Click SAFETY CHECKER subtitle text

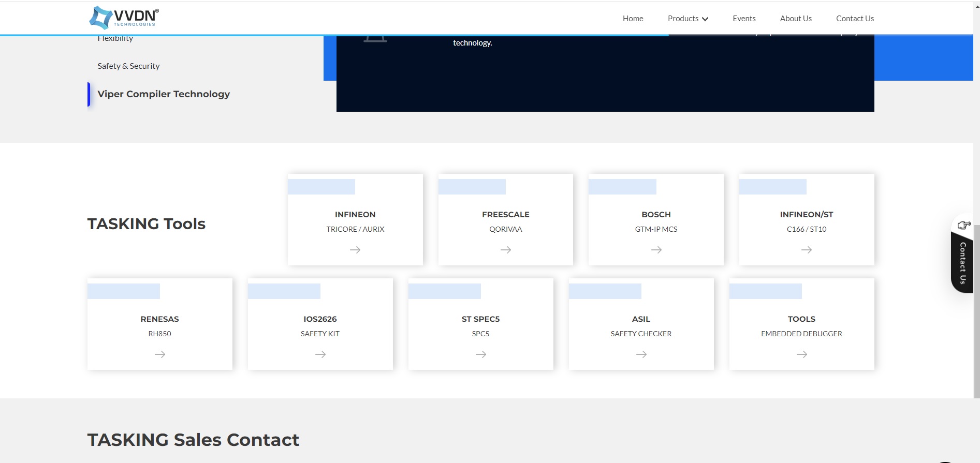(x=641, y=334)
